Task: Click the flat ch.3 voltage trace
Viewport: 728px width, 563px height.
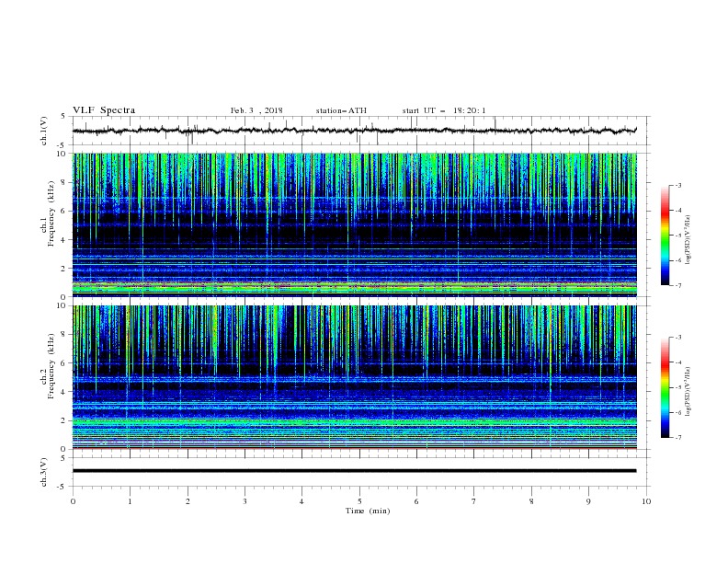Action: (354, 471)
